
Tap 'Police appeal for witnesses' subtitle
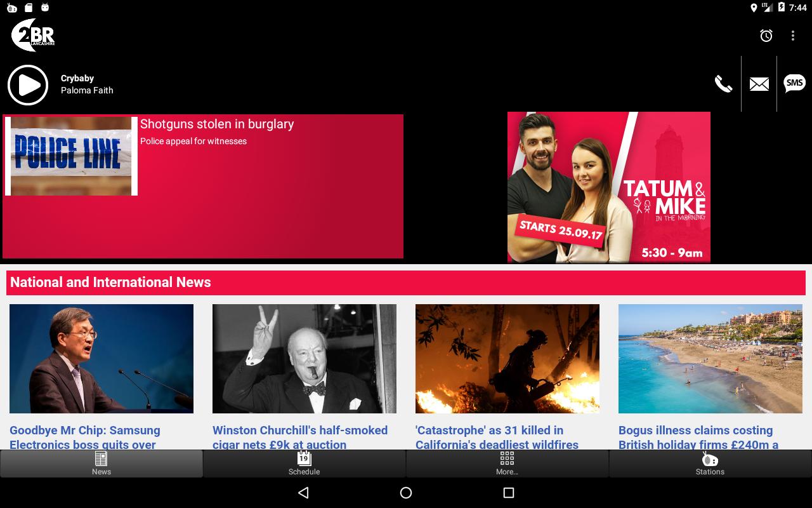193,141
